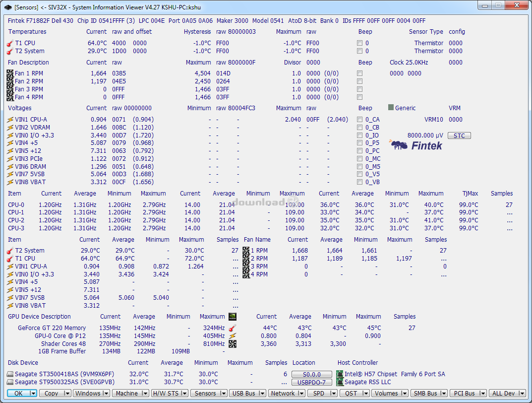
Task: Click the Fintek logo
Action: point(415,145)
